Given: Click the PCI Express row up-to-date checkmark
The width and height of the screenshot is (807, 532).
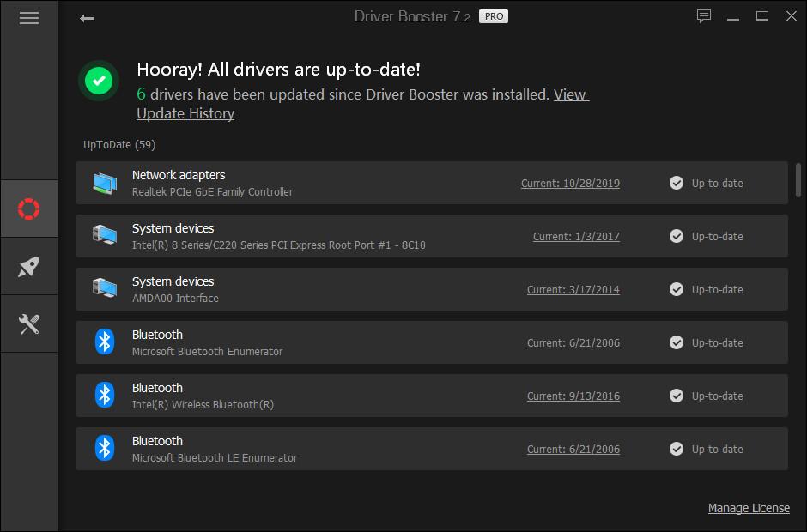Looking at the screenshot, I should click(677, 236).
